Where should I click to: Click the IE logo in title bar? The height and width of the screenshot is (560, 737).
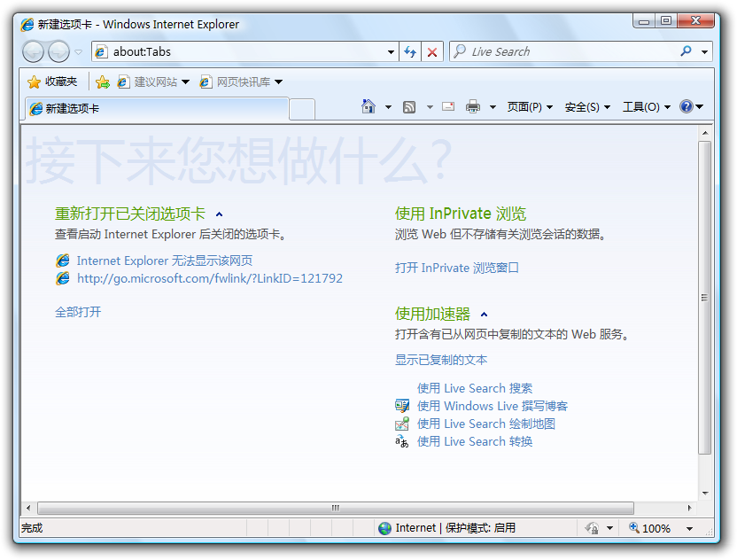27,25
